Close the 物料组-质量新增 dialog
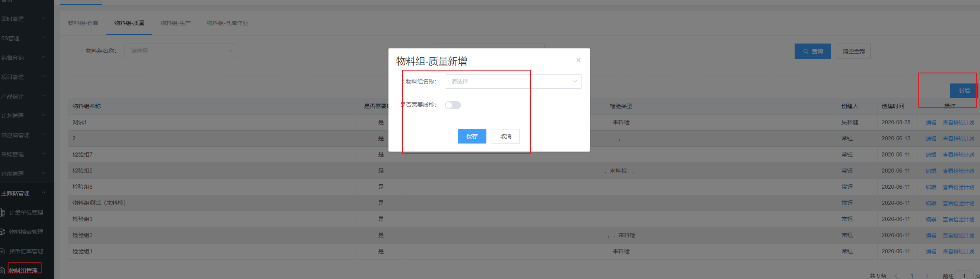980x279 pixels. (x=578, y=60)
